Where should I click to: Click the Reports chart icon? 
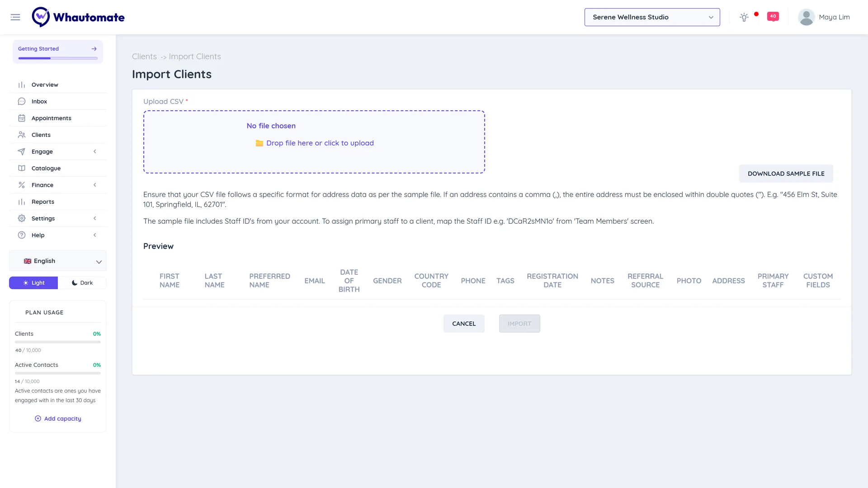pos(22,202)
